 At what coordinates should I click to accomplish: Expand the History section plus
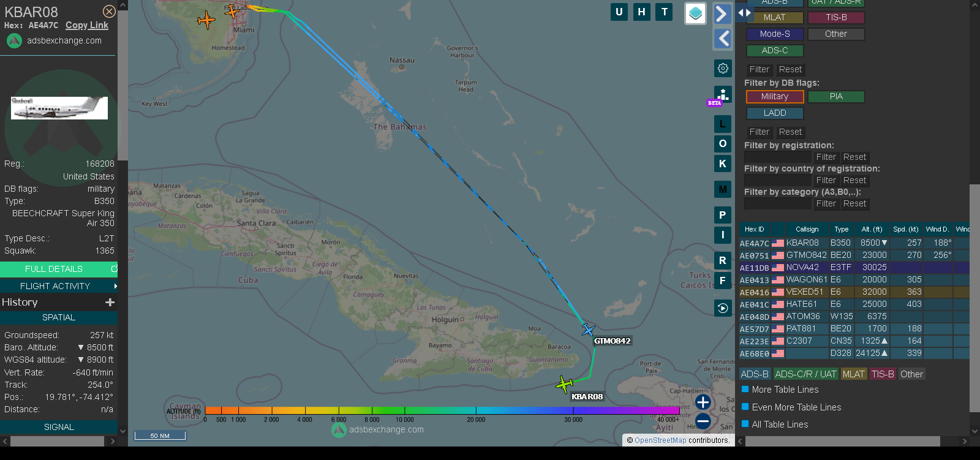(110, 302)
